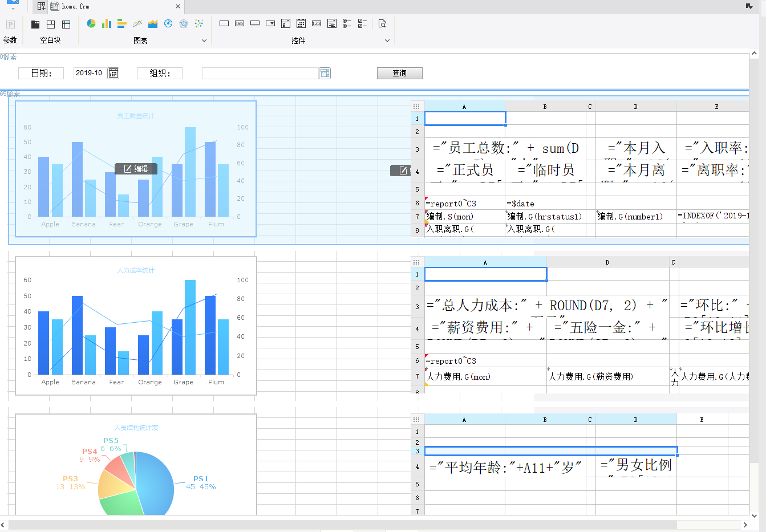
Task: Select the tab layout blank block icon
Action: (35, 24)
